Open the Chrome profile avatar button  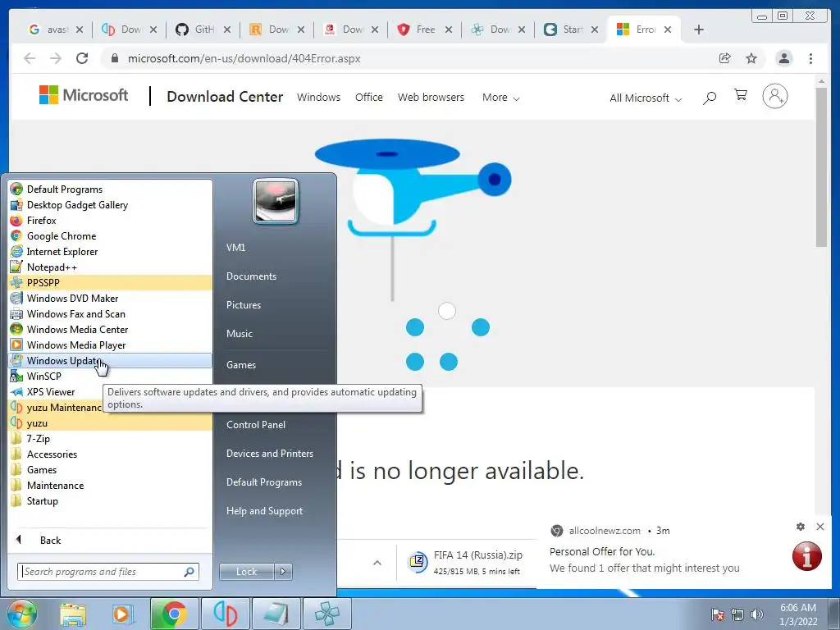[783, 58]
